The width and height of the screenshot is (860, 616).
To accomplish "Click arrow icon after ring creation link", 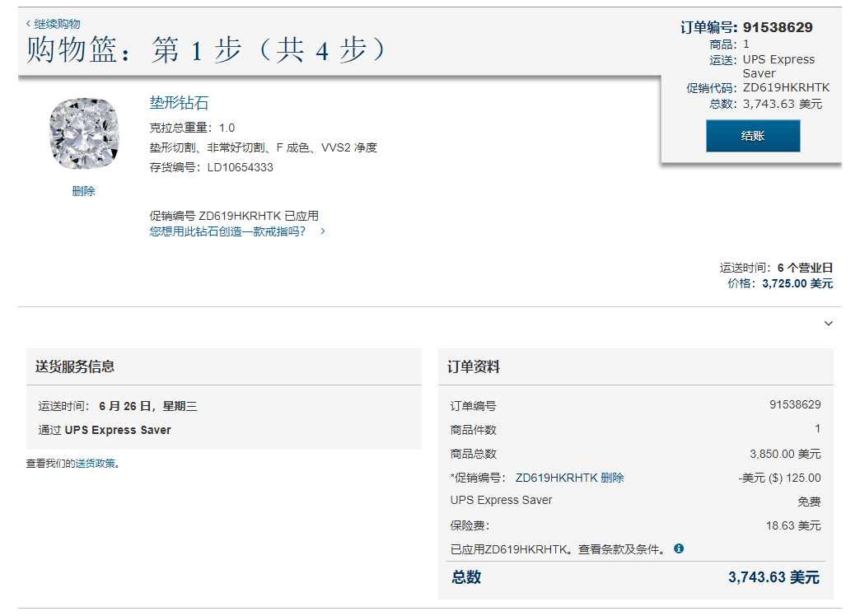I will tap(323, 231).
